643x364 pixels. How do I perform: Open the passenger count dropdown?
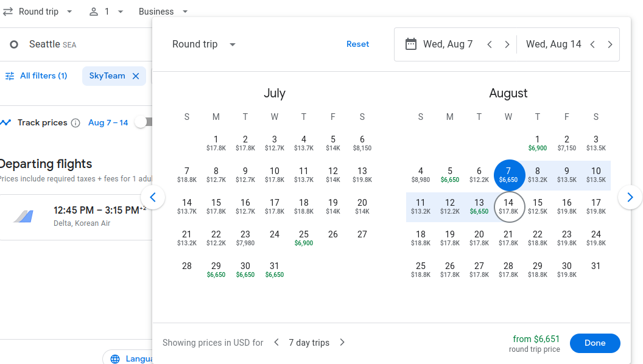(x=107, y=12)
